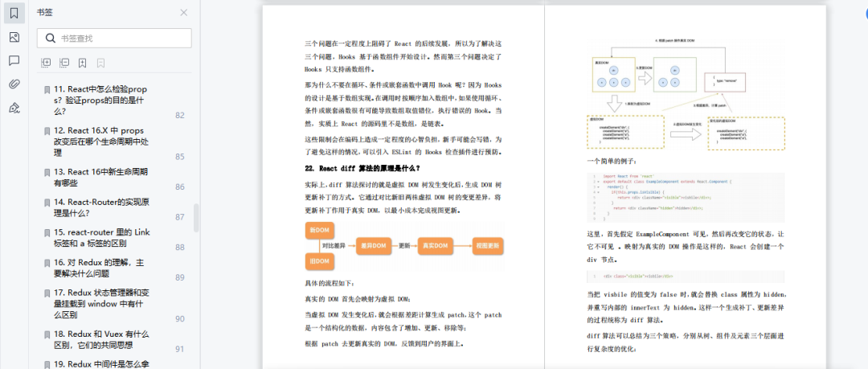Click the text 一个简单的例子 on right page
The height and width of the screenshot is (369, 868).
(x=612, y=162)
